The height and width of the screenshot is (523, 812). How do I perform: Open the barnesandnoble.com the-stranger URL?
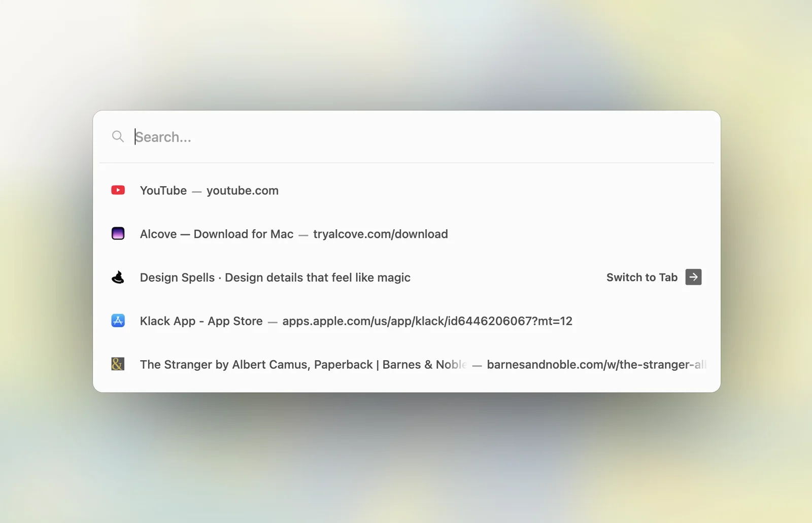(x=596, y=365)
